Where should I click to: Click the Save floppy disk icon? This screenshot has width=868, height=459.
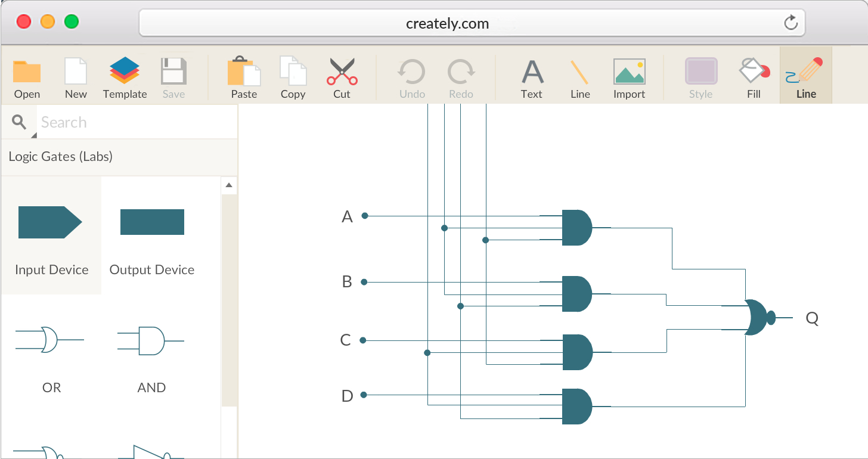pyautogui.click(x=173, y=71)
